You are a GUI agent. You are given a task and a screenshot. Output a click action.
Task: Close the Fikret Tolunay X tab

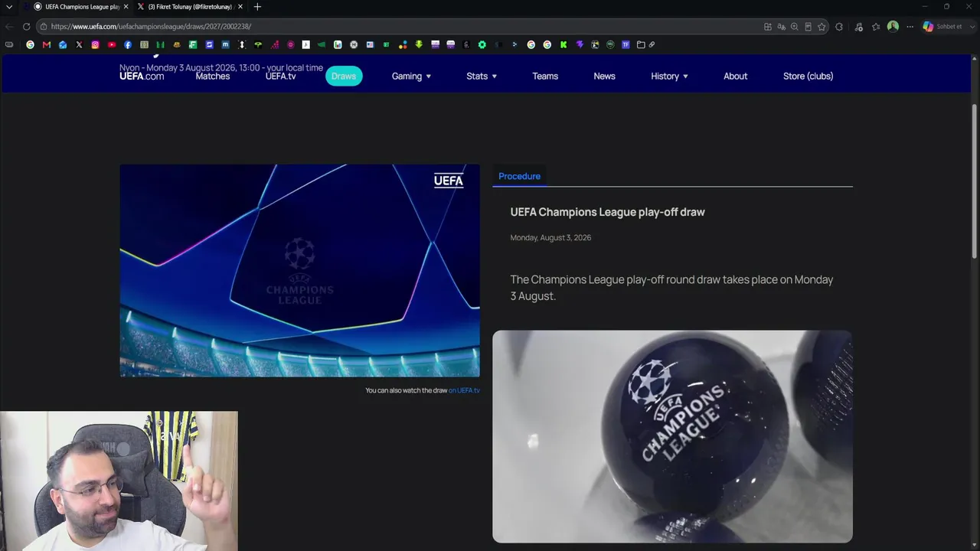pos(240,7)
